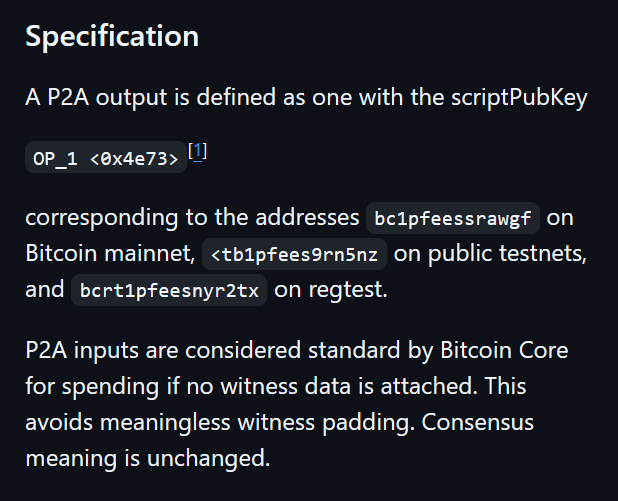Click the text 'Bitcoin mainnet,'
618x501 pixels.
(110, 253)
